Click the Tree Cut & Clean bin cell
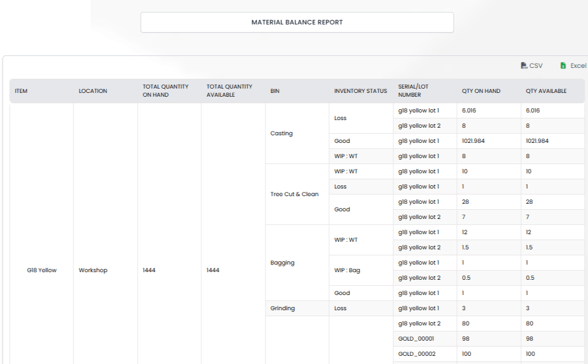The width and height of the screenshot is (588, 364). coord(296,194)
